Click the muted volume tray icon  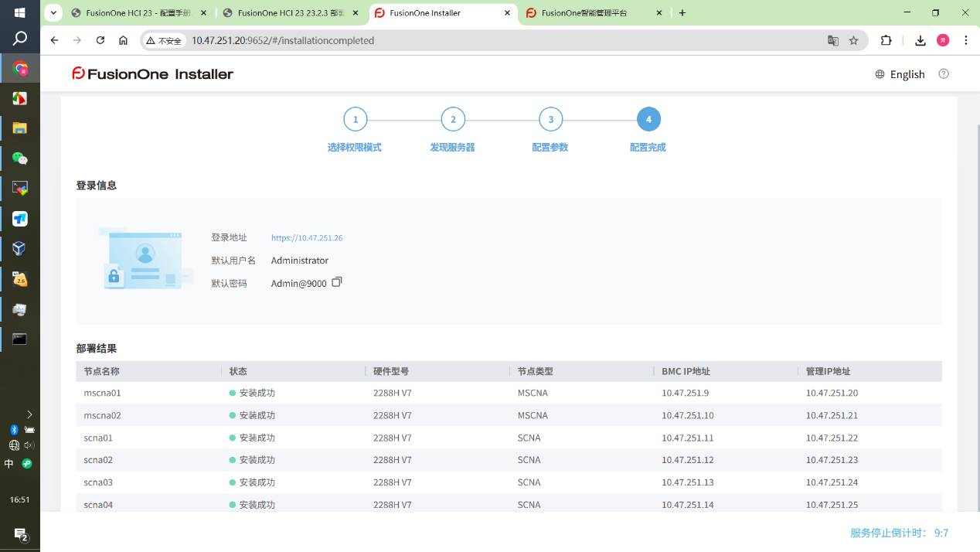point(29,445)
